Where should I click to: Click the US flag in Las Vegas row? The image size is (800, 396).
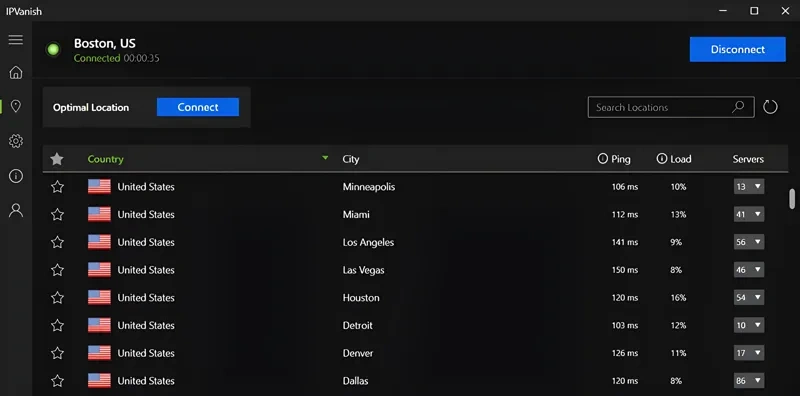click(99, 270)
